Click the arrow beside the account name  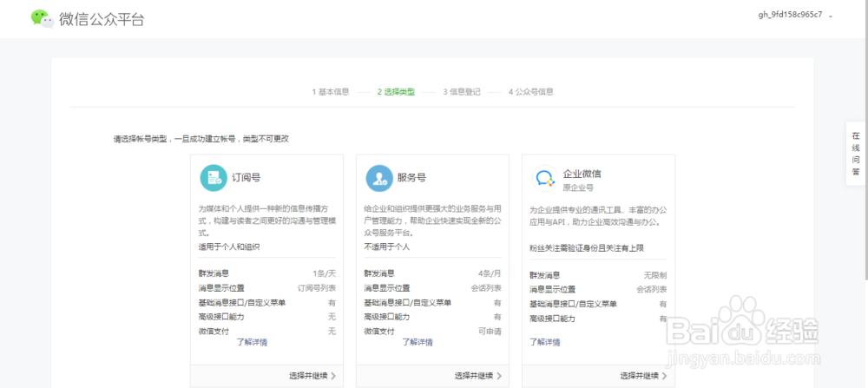[x=831, y=16]
